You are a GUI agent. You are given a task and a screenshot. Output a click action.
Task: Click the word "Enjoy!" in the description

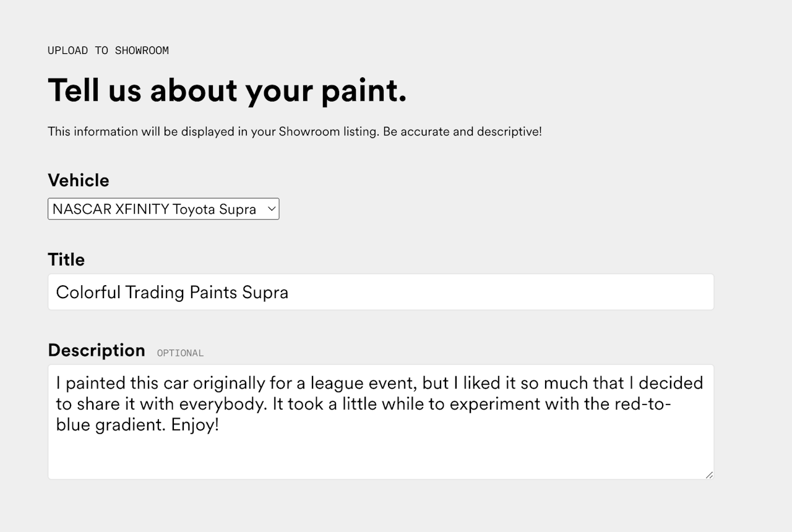point(195,425)
